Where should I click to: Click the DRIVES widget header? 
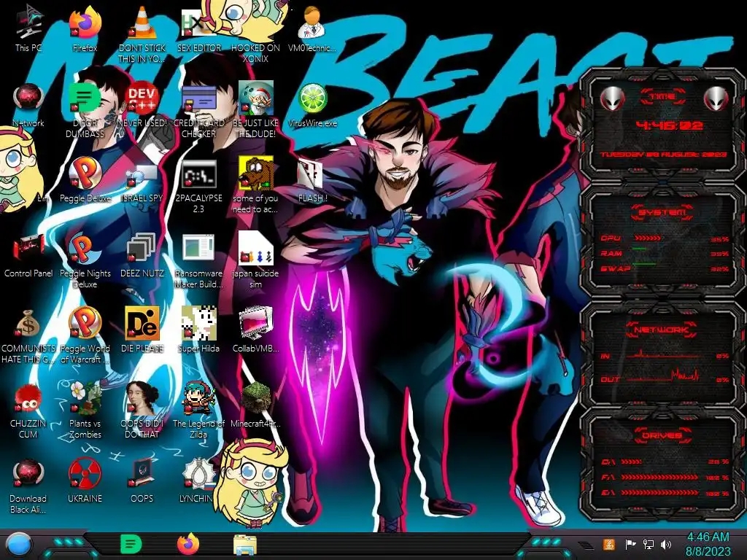(x=662, y=435)
